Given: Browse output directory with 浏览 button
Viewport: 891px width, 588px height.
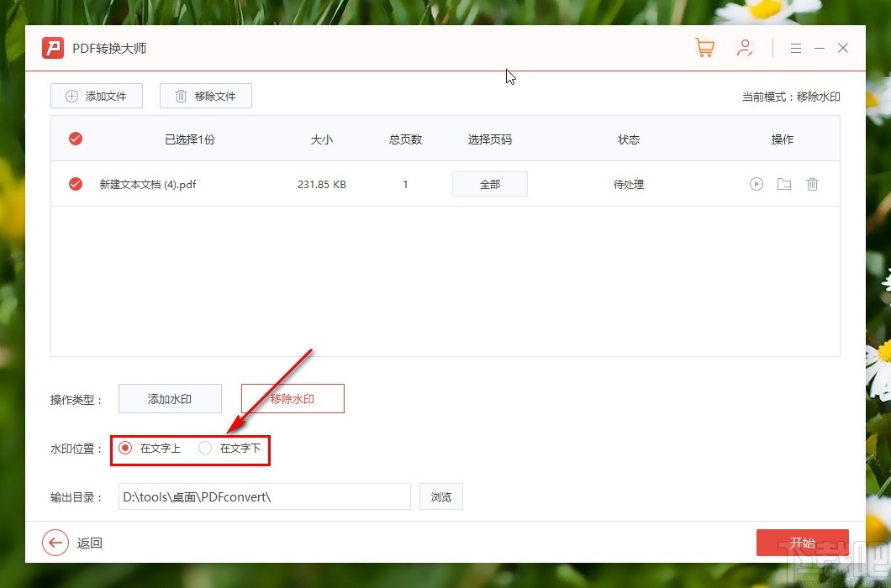Looking at the screenshot, I should click(440, 496).
